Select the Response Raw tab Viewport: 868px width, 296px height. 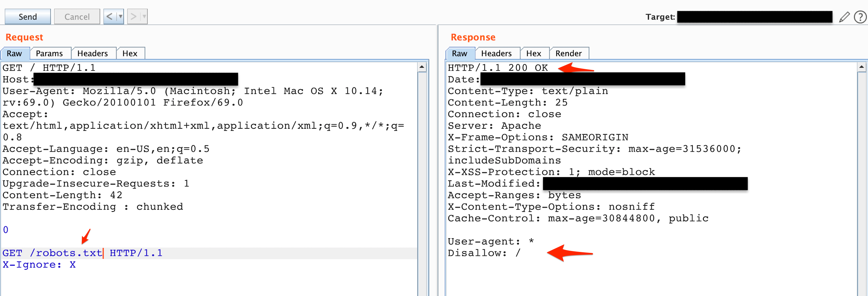pos(460,53)
